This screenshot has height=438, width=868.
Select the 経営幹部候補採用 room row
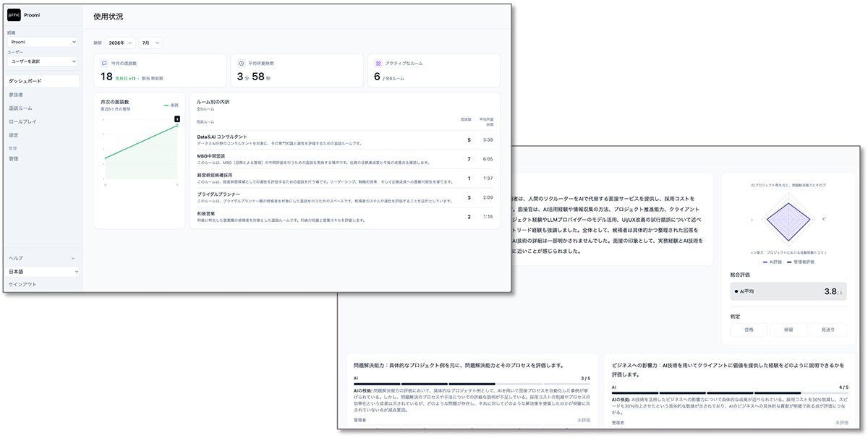345,179
